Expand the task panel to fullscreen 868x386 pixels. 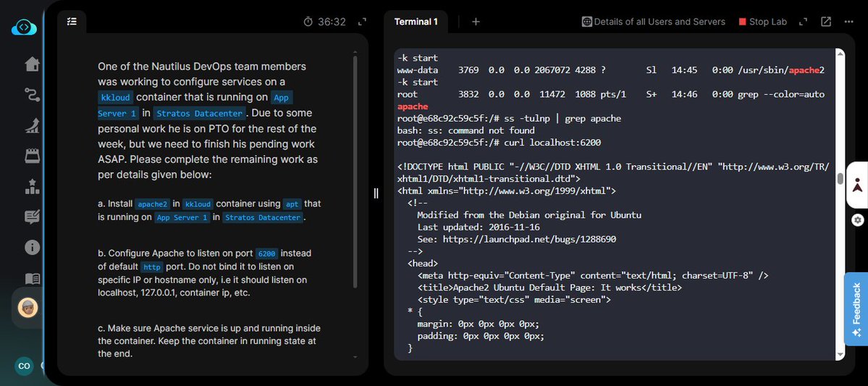coord(362,22)
